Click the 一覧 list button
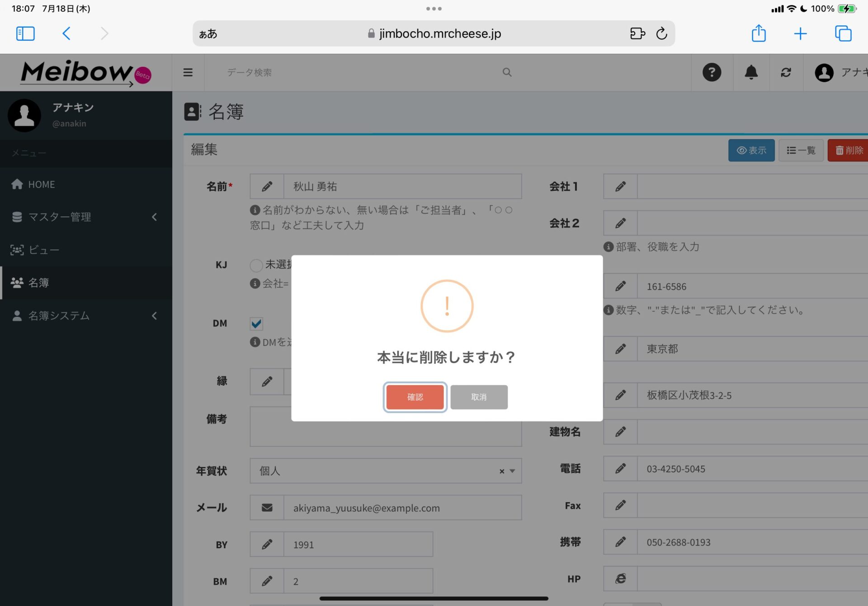This screenshot has height=606, width=868. click(801, 150)
